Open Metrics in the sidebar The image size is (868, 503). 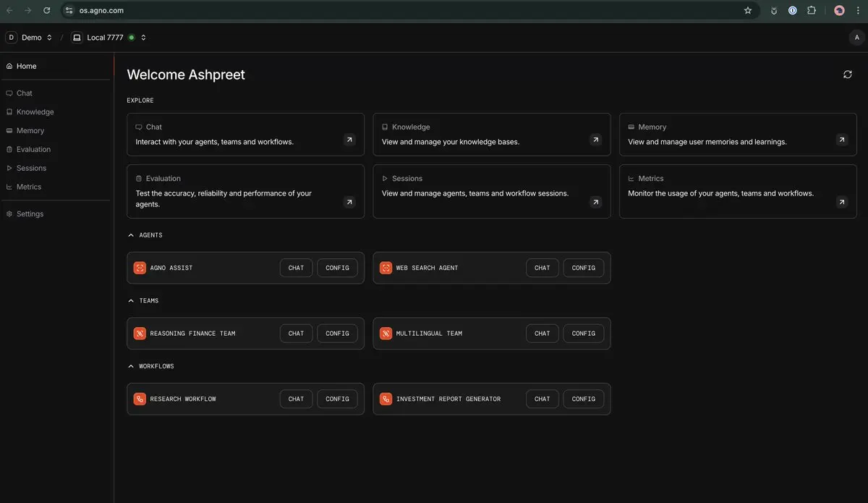coord(56,187)
